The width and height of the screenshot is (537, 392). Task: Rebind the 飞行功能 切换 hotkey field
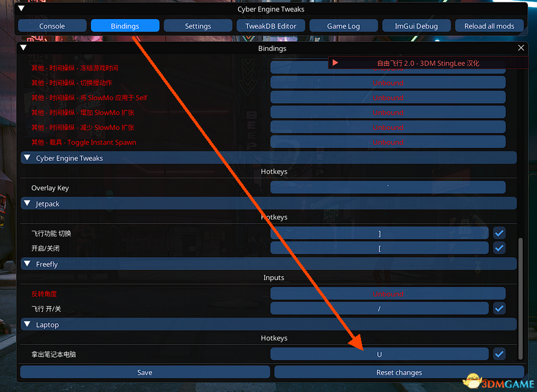click(x=379, y=233)
